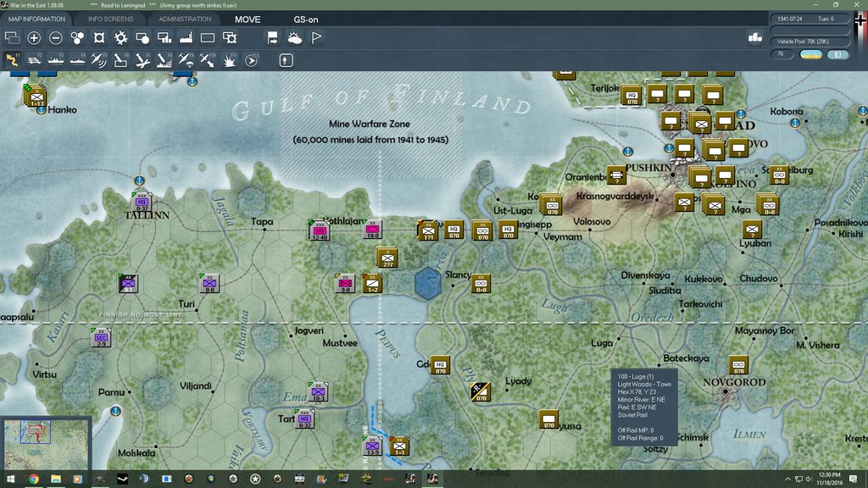Select the F6 bomb unit mode icon
Viewport: 868px width, 488px height.
[x=120, y=60]
